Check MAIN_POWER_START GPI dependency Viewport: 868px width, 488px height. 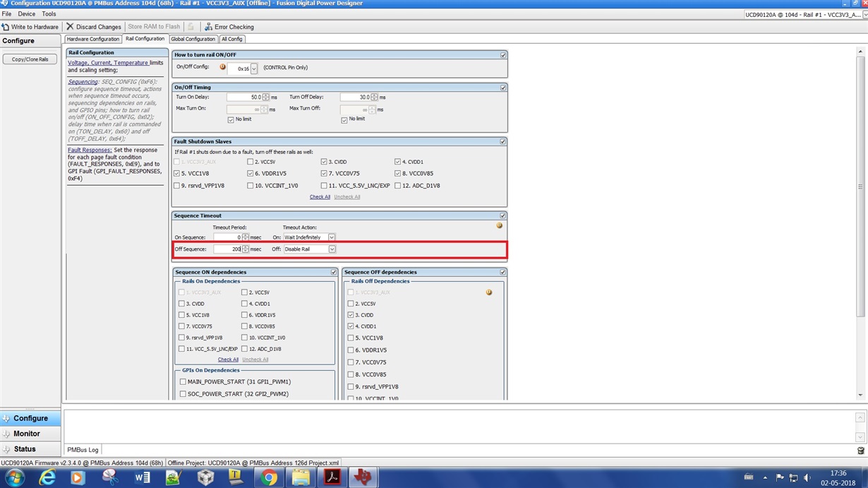tap(183, 382)
